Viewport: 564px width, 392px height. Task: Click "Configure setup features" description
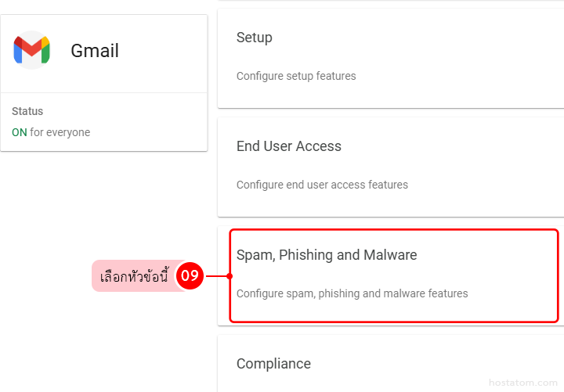tap(296, 76)
